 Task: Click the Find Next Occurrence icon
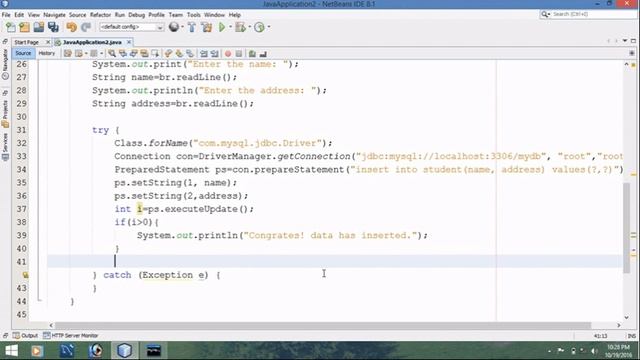[133, 53]
